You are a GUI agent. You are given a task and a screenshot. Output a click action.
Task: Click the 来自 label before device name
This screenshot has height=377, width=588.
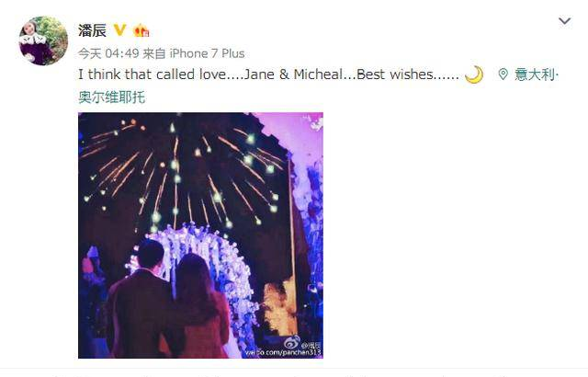pyautogui.click(x=154, y=53)
